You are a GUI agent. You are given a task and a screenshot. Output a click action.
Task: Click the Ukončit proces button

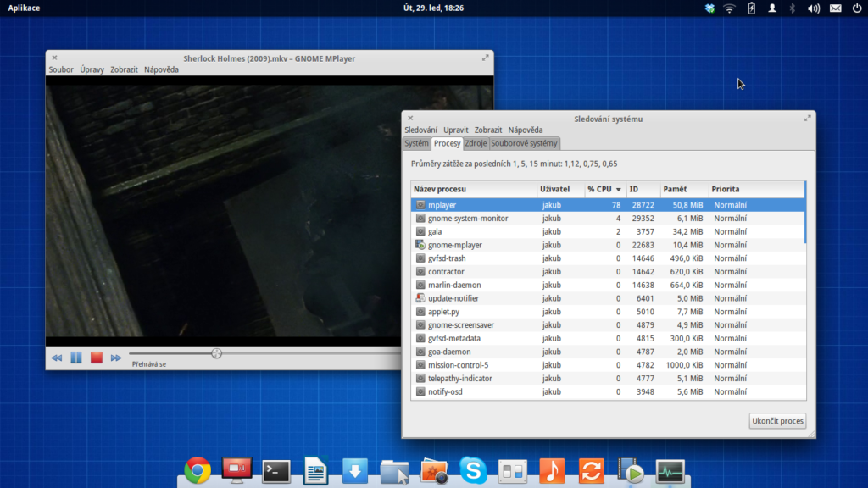[777, 421]
